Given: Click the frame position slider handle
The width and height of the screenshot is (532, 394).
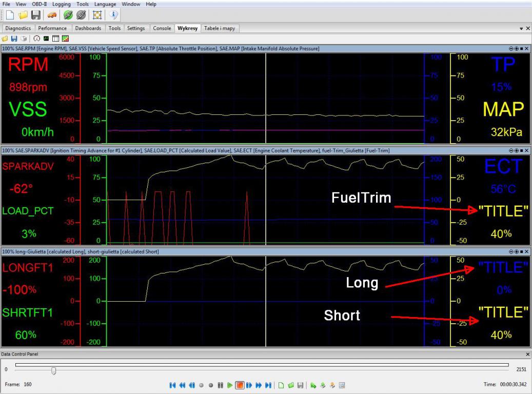Looking at the screenshot, I should (53, 370).
